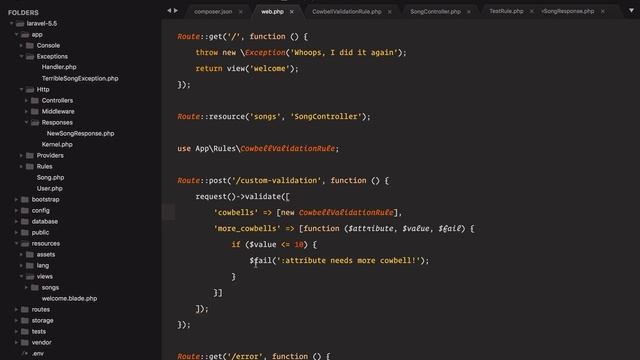Close the SongController.php tab
Viewport: 640px width, 360px height.
[x=469, y=12]
